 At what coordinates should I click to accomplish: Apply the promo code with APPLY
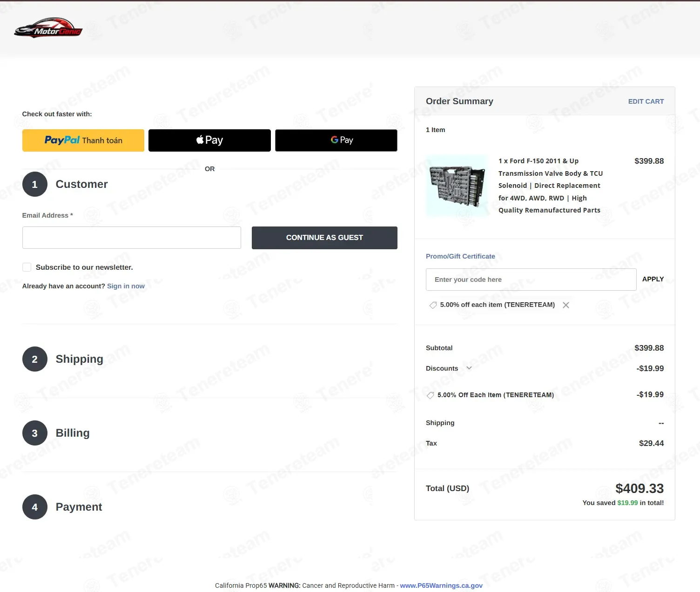pyautogui.click(x=653, y=279)
